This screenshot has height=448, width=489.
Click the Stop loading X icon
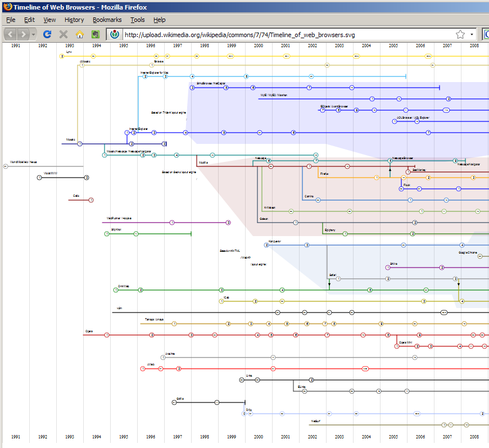click(x=64, y=34)
